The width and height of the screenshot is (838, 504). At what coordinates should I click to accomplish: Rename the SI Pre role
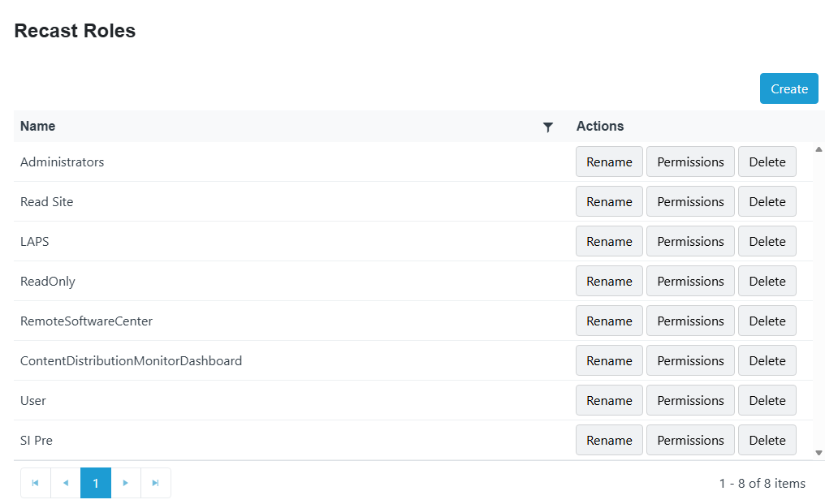[x=609, y=441]
